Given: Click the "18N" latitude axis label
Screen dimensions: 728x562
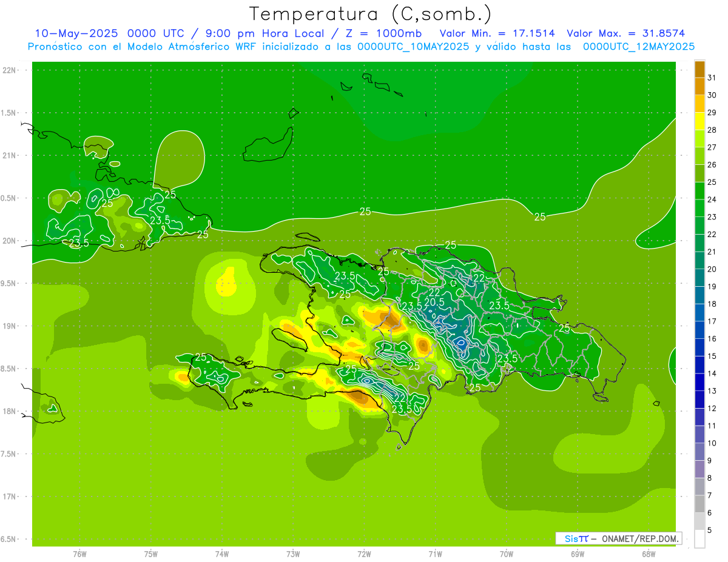Looking at the screenshot, I should click(x=10, y=411).
